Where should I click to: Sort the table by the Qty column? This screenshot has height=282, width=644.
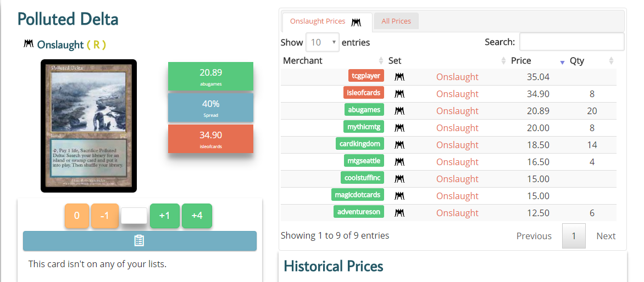point(577,61)
